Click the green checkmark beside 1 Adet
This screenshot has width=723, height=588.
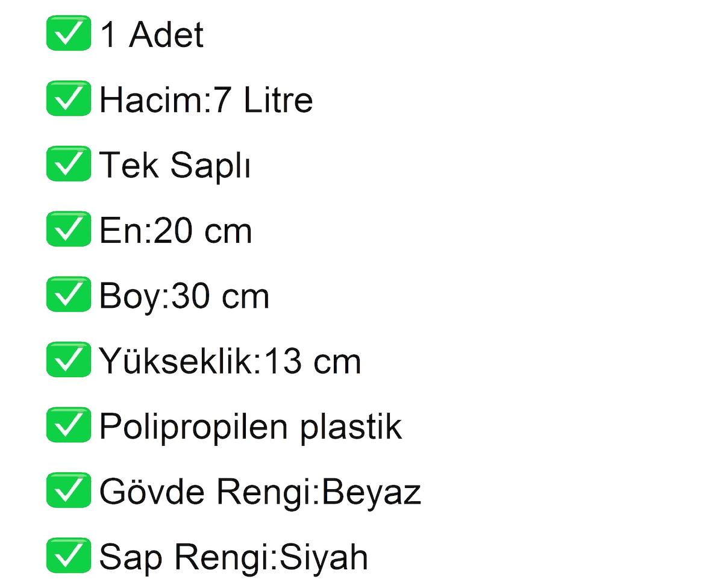[x=68, y=34]
